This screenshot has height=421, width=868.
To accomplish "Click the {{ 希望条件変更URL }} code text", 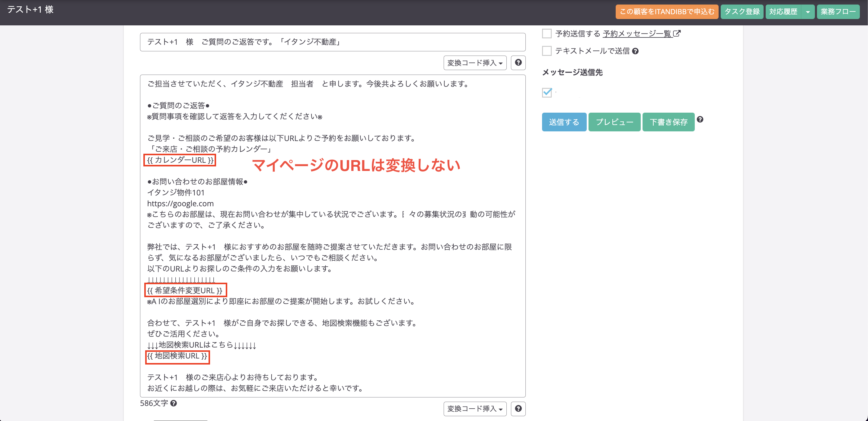I will click(185, 290).
